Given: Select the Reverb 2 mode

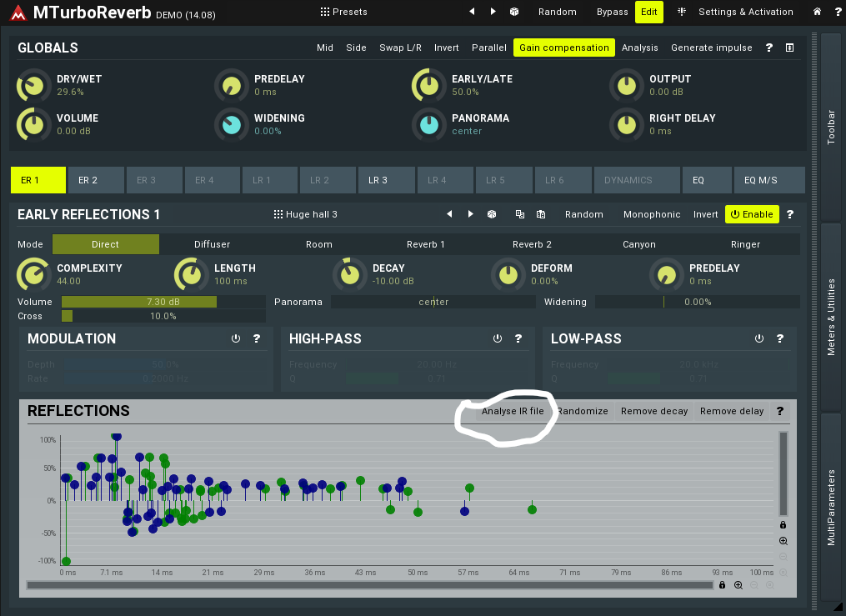Looking at the screenshot, I should 532,244.
